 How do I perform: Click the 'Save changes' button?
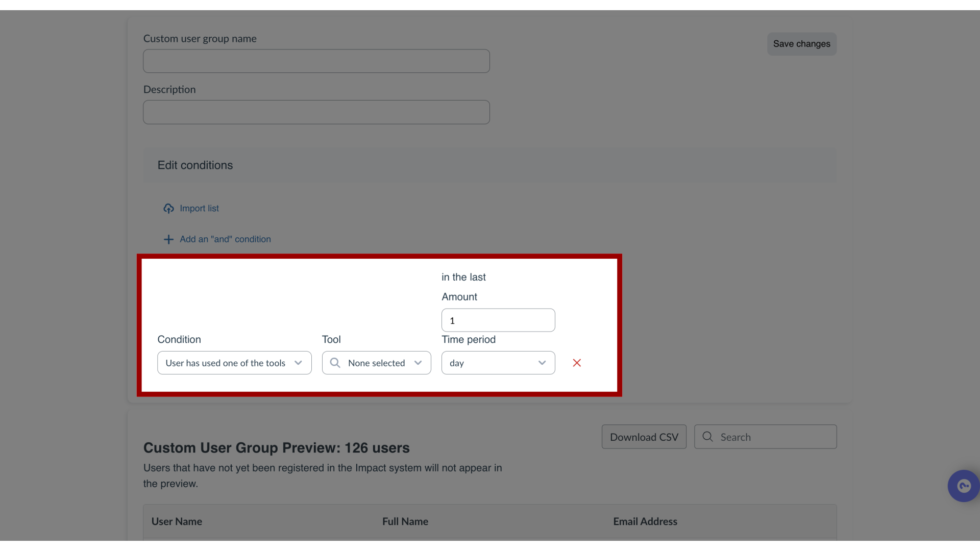click(802, 43)
